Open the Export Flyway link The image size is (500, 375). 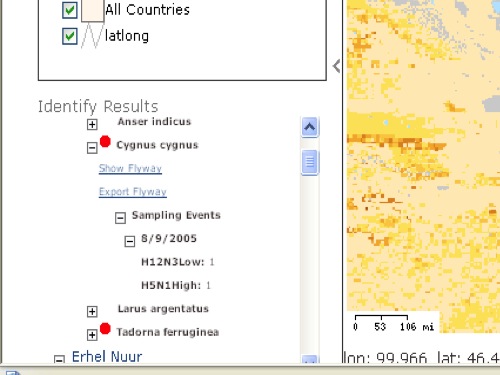tap(133, 192)
